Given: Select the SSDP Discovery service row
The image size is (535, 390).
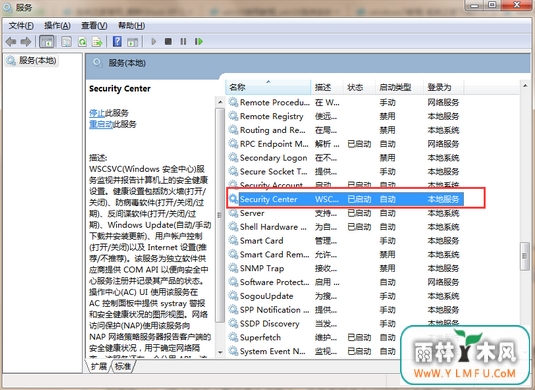Looking at the screenshot, I should (345, 324).
